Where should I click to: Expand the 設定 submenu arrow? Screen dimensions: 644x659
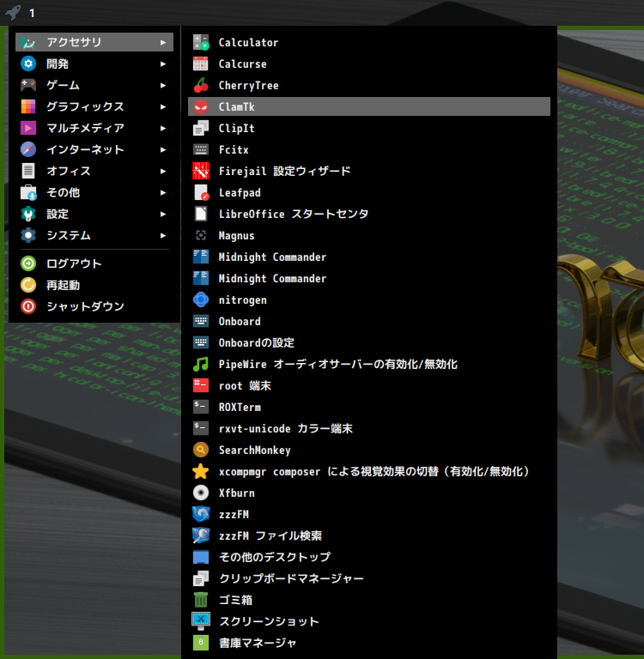163,214
